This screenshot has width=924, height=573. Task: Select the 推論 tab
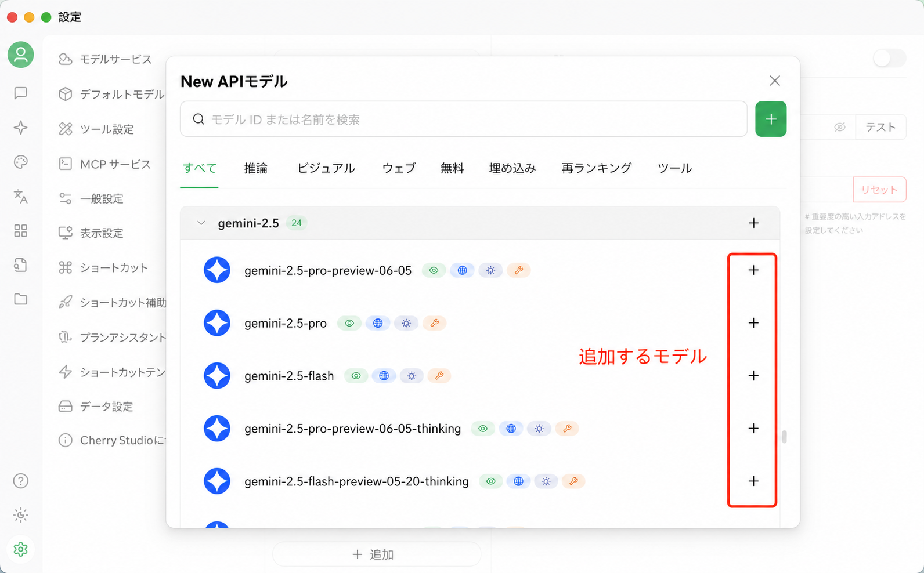pos(256,168)
